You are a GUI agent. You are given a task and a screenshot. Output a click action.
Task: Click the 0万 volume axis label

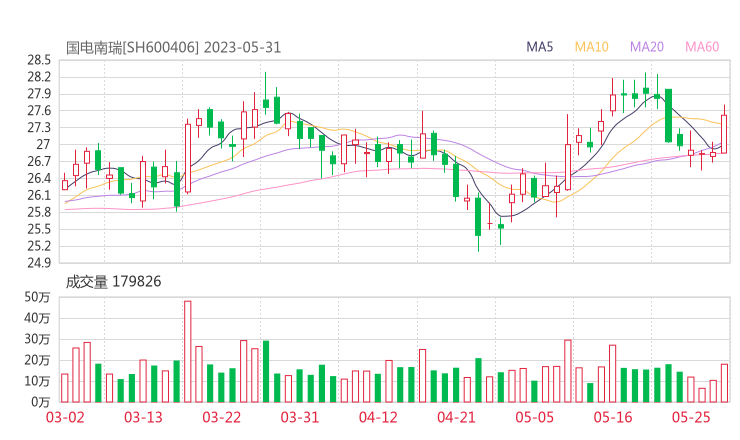[x=41, y=402]
